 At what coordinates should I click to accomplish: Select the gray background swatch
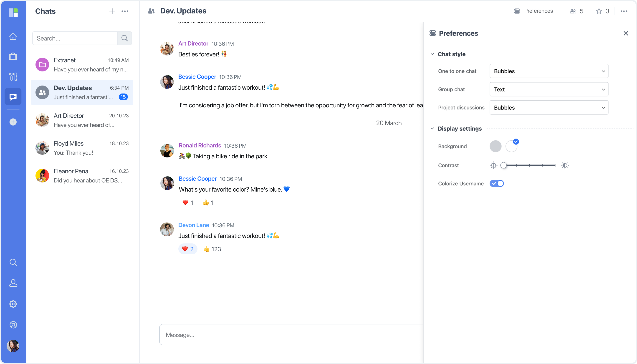coord(495,146)
